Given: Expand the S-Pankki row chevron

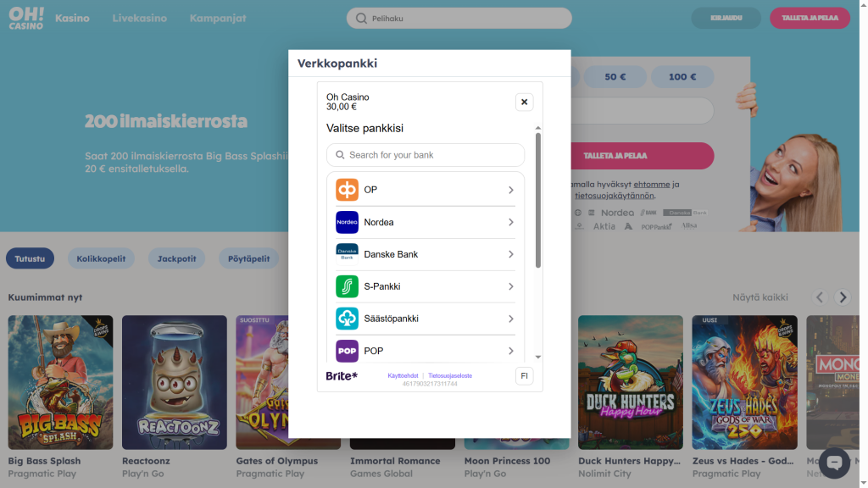Looking at the screenshot, I should coord(511,286).
